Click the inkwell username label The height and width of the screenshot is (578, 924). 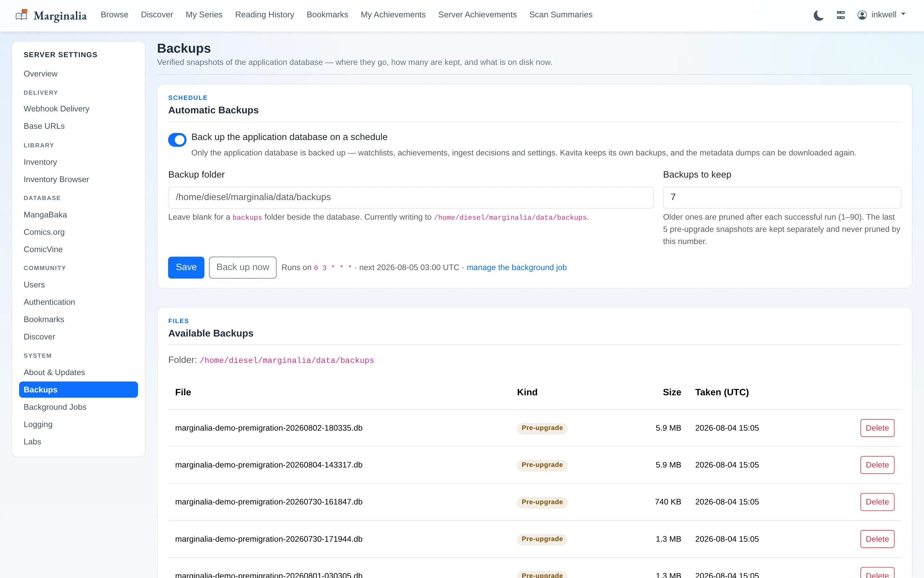884,14
